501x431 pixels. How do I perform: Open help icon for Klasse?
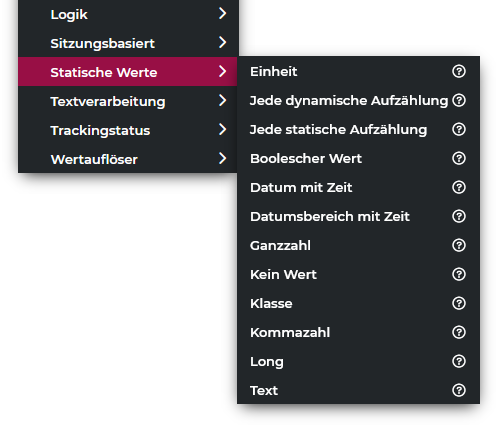coord(459,303)
